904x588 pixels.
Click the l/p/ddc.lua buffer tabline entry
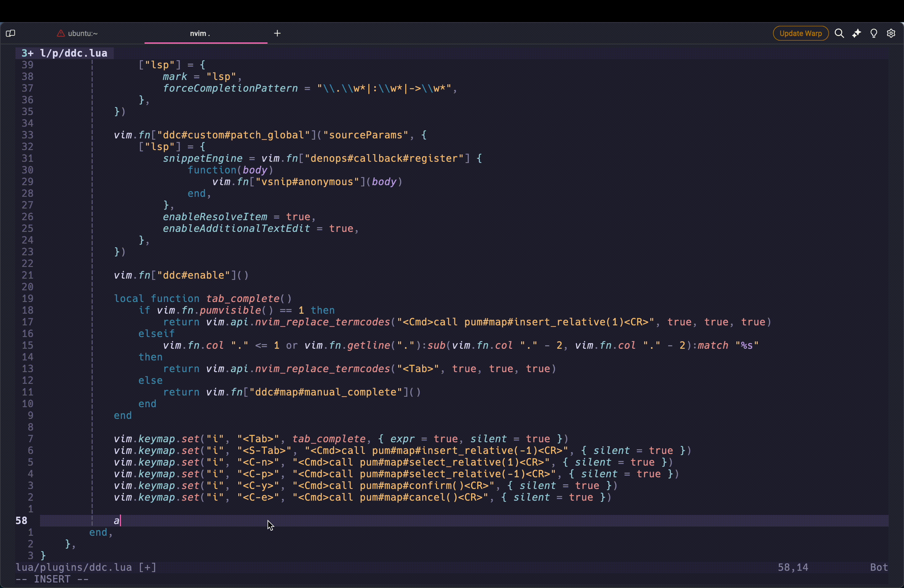click(x=65, y=53)
